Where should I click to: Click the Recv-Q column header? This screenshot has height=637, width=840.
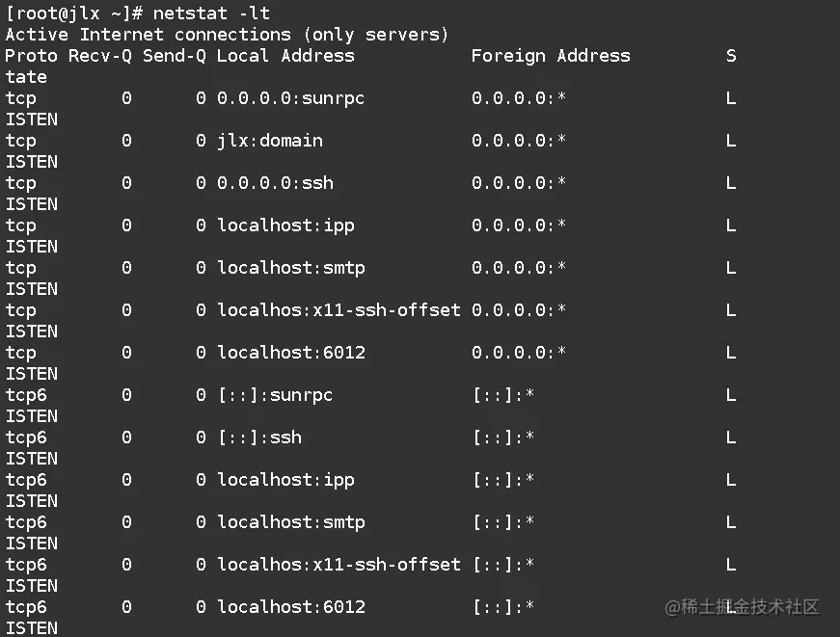[x=99, y=56]
